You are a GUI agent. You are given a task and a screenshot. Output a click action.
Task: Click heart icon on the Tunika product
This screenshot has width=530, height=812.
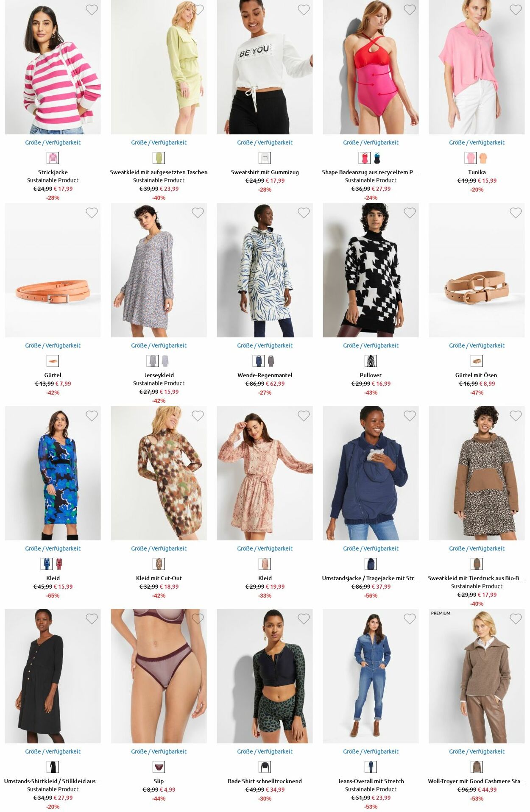(516, 10)
